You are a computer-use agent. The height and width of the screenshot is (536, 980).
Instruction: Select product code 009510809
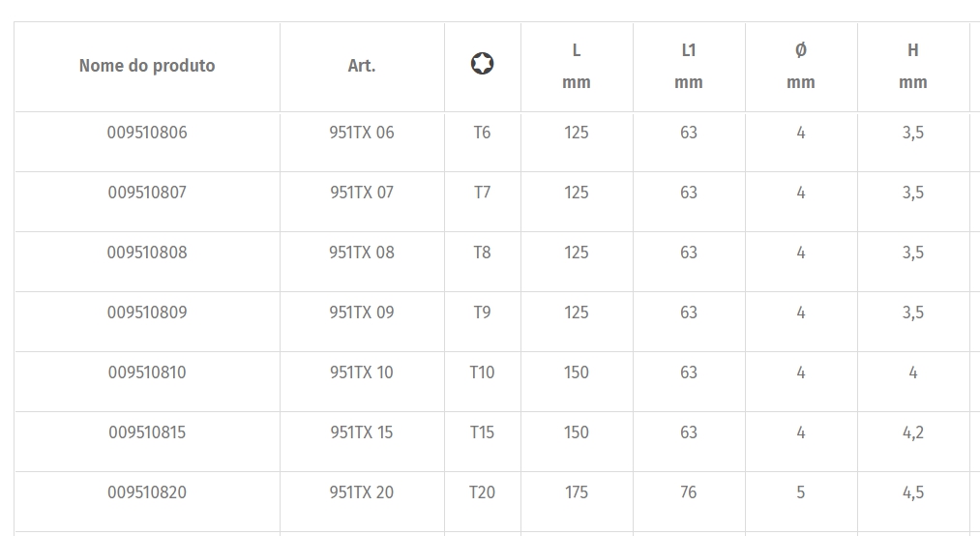(x=147, y=313)
